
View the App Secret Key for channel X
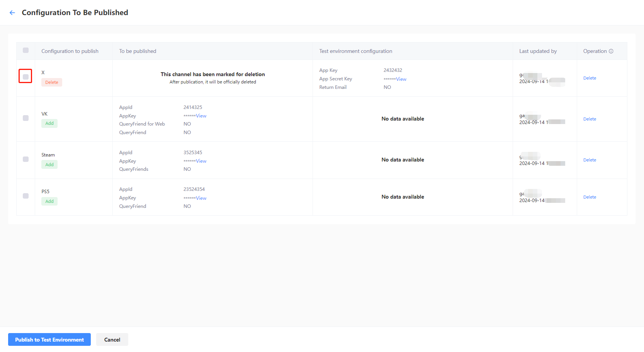(401, 79)
